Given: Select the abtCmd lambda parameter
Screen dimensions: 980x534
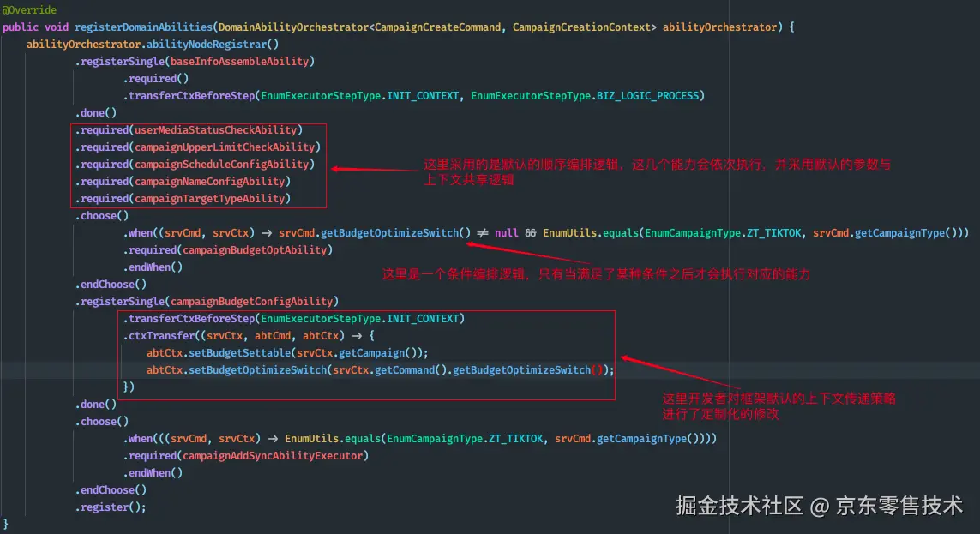Looking at the screenshot, I should [x=273, y=336].
